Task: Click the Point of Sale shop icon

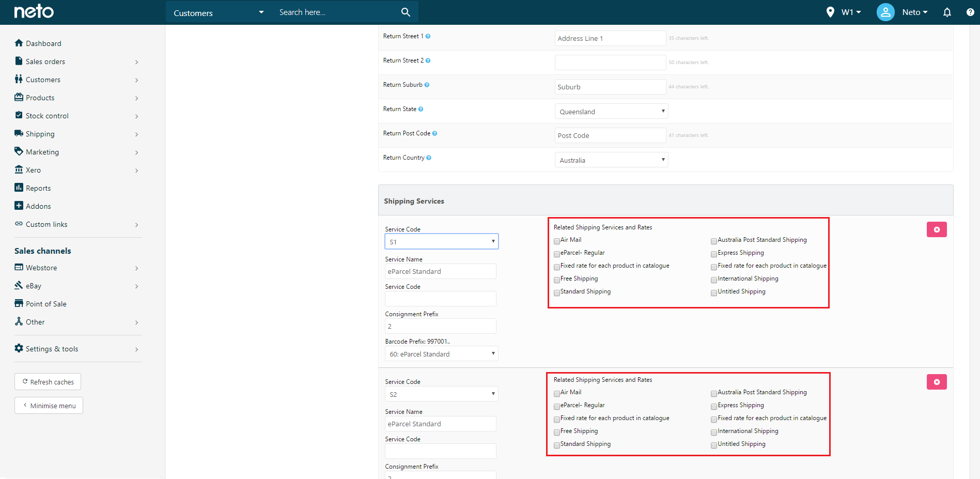Action: click(19, 303)
